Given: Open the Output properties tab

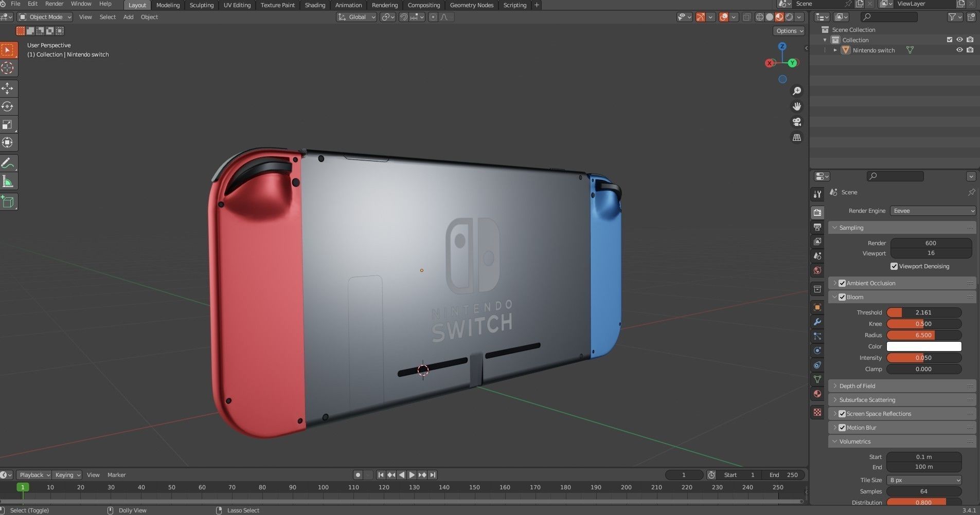Looking at the screenshot, I should coord(817,227).
